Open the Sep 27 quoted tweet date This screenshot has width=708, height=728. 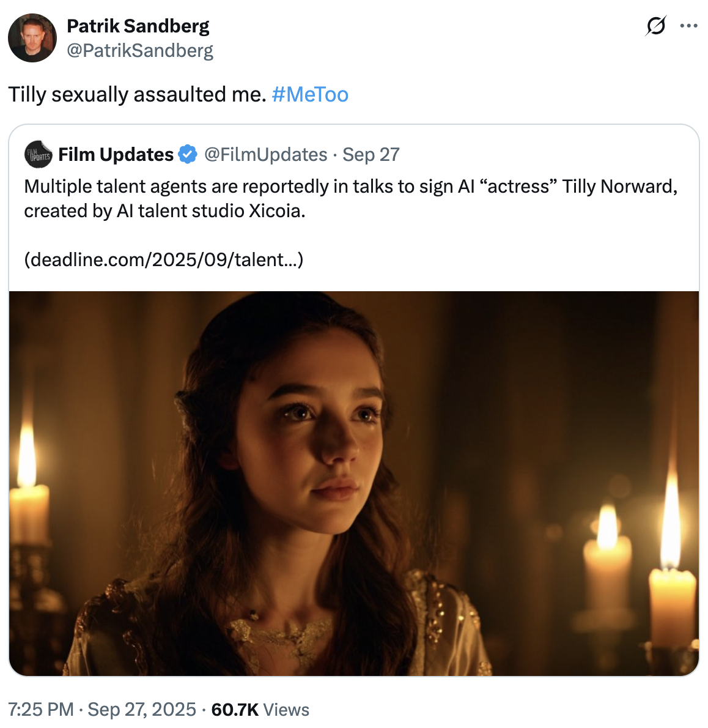pos(371,155)
